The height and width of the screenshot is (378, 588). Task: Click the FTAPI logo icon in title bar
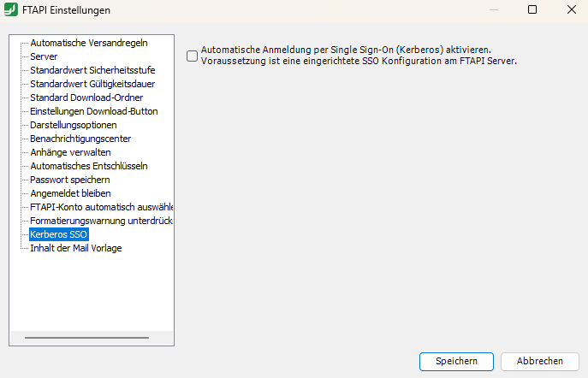point(13,10)
